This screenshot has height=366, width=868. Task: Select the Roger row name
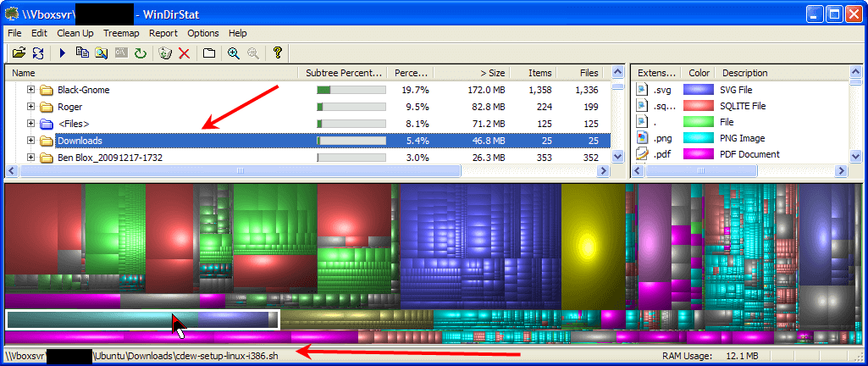[x=69, y=107]
